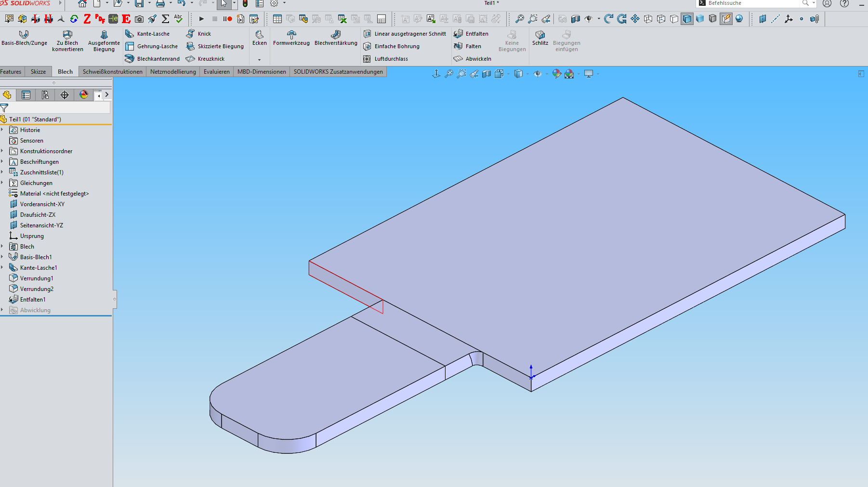The width and height of the screenshot is (868, 487).
Task: Expand the Ecken dropdown arrow
Action: coord(259,60)
